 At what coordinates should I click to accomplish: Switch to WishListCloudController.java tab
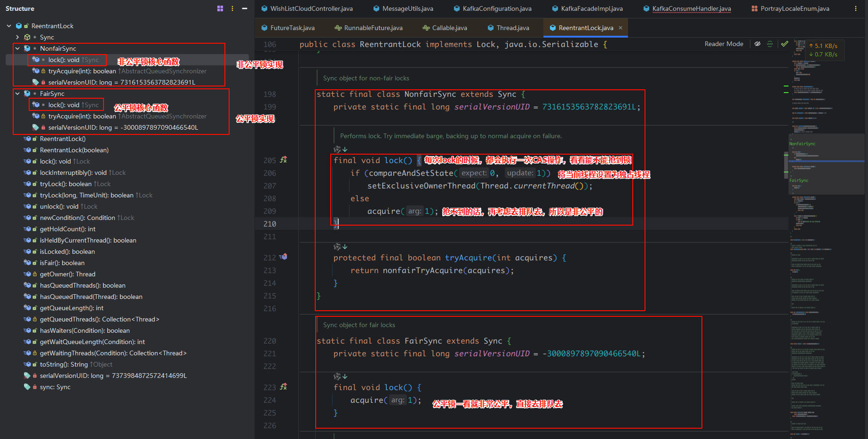(x=307, y=8)
